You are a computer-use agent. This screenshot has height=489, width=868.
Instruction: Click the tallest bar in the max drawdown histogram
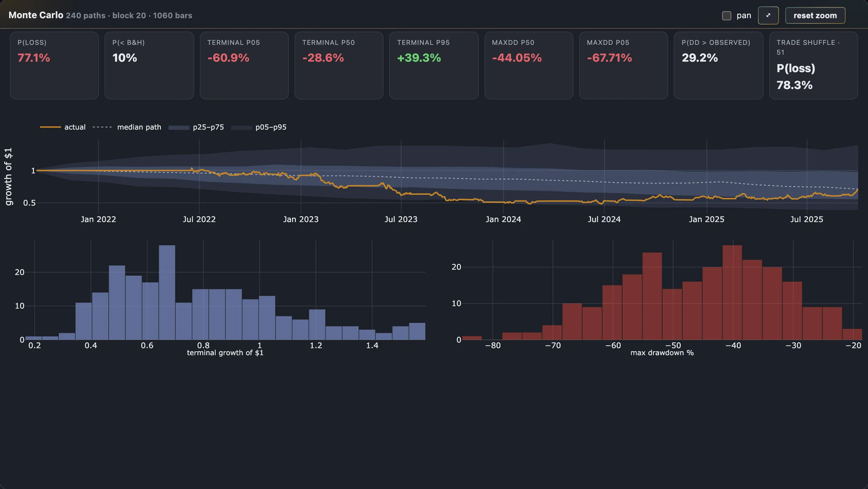(x=732, y=292)
